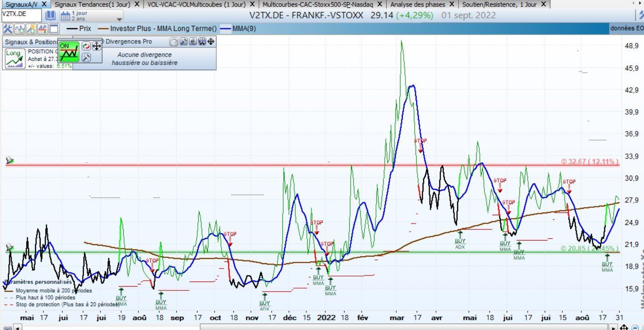This screenshot has width=644, height=330.
Task: Click the blank window layout icon
Action: pos(54,29)
